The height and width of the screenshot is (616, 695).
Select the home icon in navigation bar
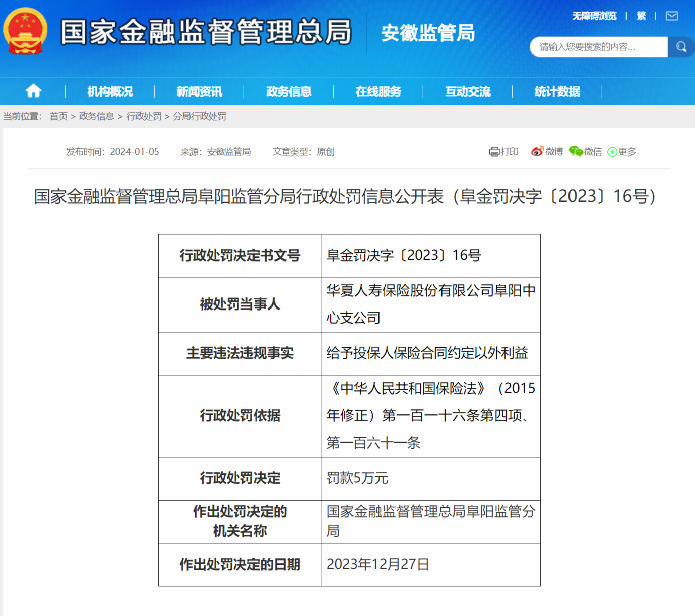[33, 91]
